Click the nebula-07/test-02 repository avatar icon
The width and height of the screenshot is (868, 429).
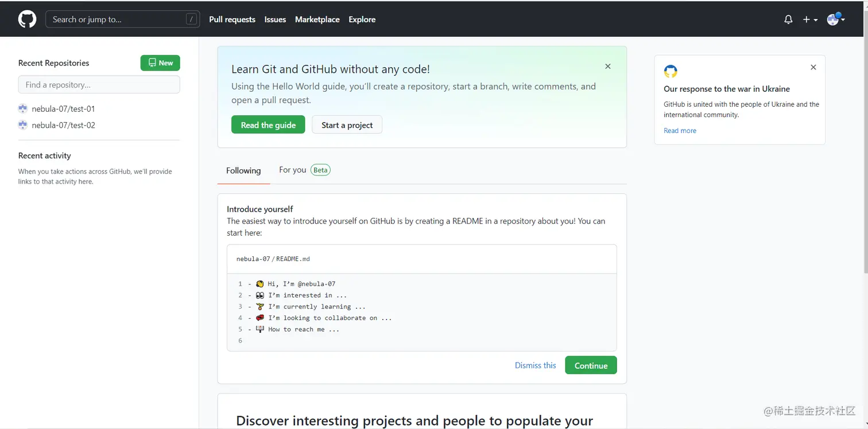tap(23, 125)
